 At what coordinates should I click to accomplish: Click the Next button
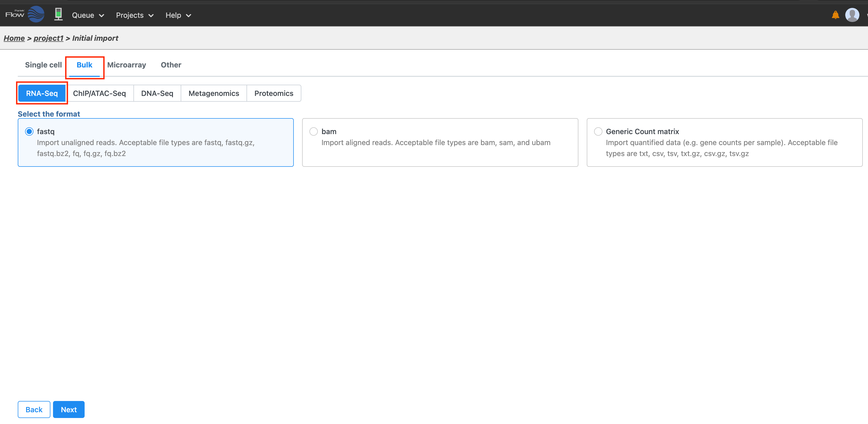[x=69, y=410]
